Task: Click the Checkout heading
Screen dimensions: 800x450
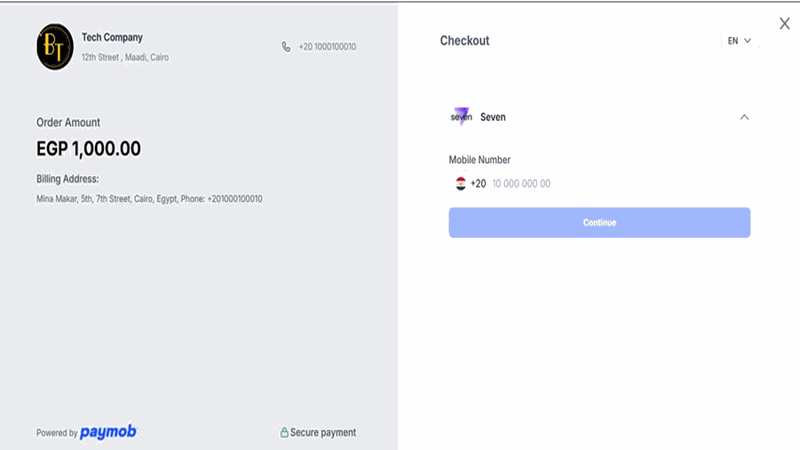Action: [x=465, y=41]
